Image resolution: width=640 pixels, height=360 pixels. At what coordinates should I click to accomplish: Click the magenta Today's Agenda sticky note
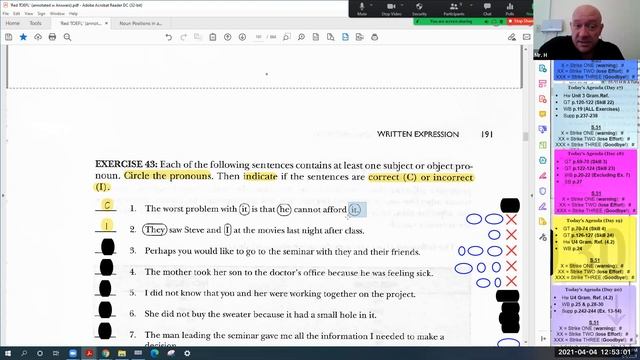(x=595, y=182)
